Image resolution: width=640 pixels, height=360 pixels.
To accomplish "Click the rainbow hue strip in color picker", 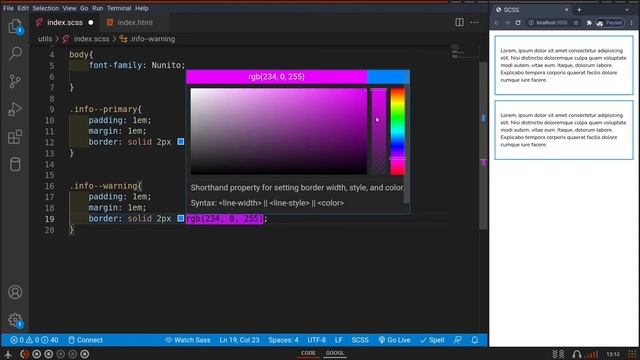I will coord(398,131).
